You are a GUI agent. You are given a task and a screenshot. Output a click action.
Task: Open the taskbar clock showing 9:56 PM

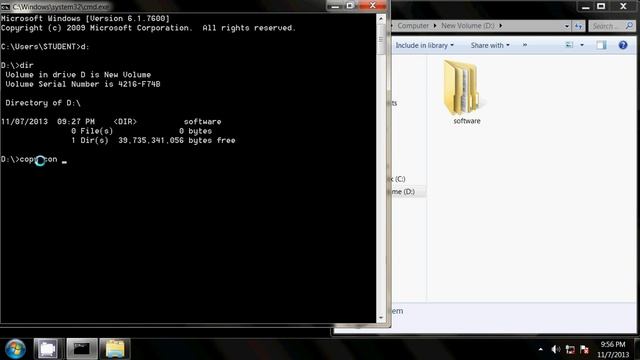613,349
